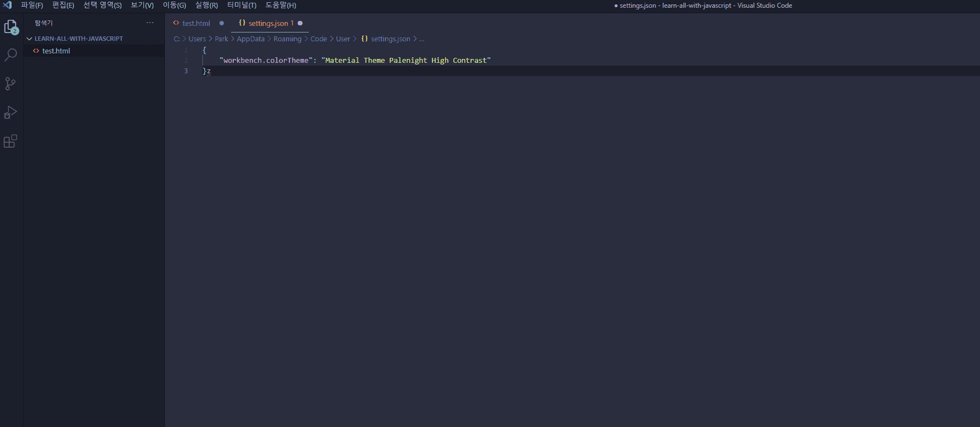Open the 터미널(T) menu
The image size is (980, 427).
point(242,5)
